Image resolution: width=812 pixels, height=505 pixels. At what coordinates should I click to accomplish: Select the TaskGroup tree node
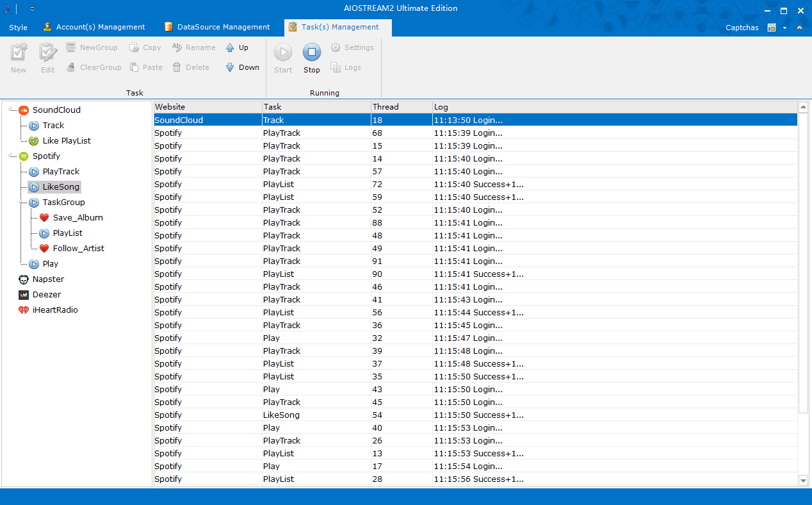click(x=63, y=203)
